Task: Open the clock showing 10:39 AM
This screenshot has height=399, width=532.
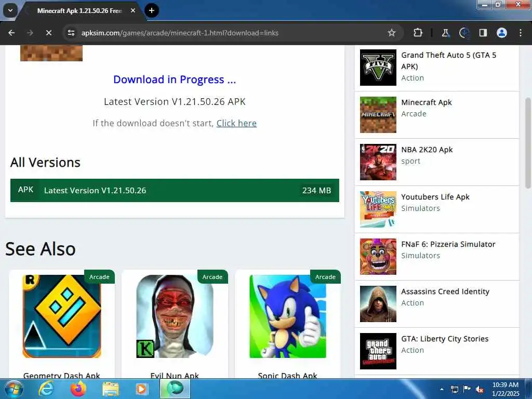Action: click(506, 389)
